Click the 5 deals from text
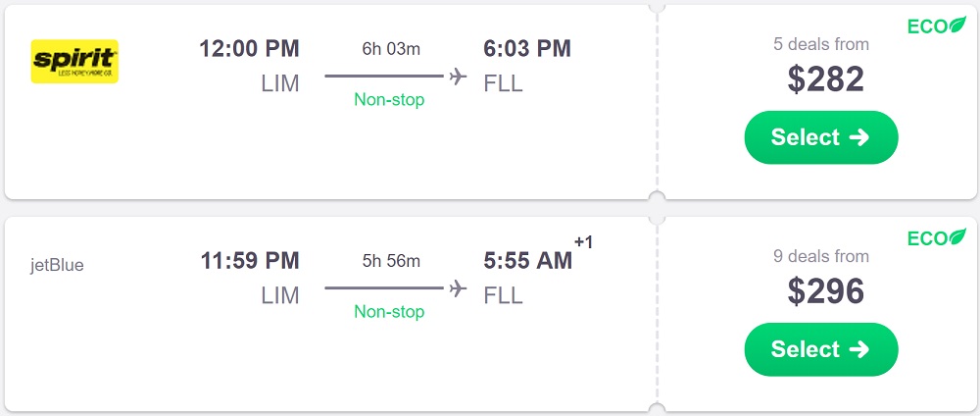 point(820,44)
